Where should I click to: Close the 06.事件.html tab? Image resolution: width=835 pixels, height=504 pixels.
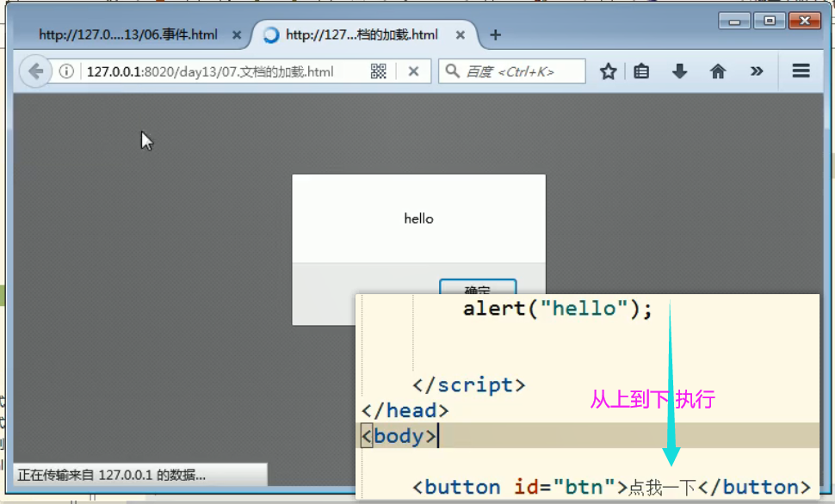coord(237,35)
